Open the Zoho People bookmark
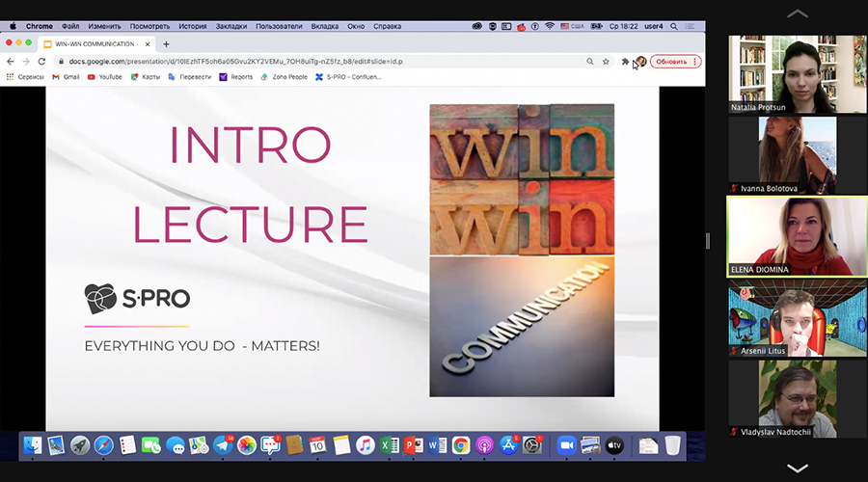 coord(284,77)
